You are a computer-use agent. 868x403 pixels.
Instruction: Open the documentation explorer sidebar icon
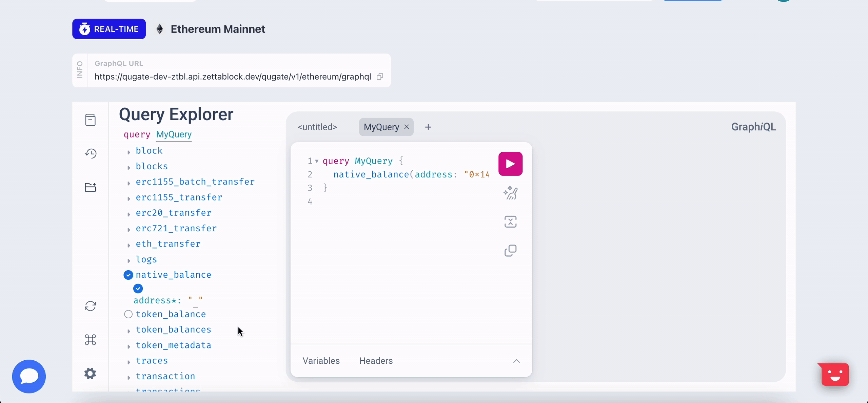(x=90, y=120)
